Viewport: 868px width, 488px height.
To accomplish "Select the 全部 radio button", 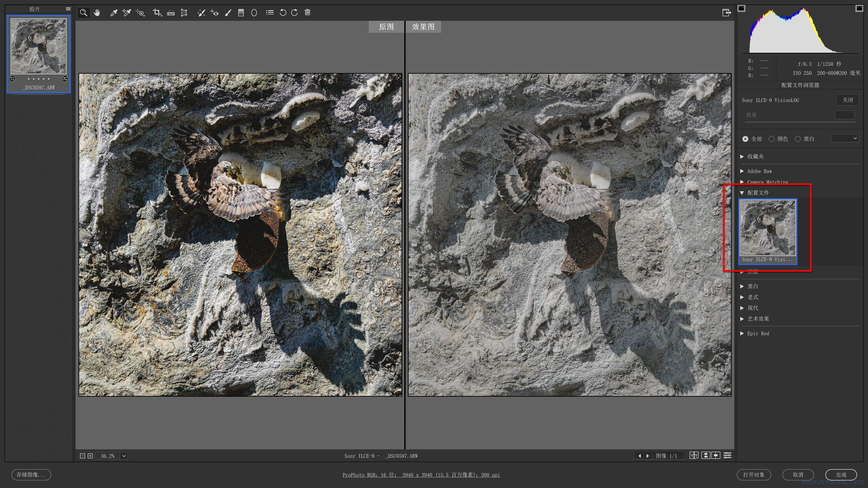I will click(745, 139).
